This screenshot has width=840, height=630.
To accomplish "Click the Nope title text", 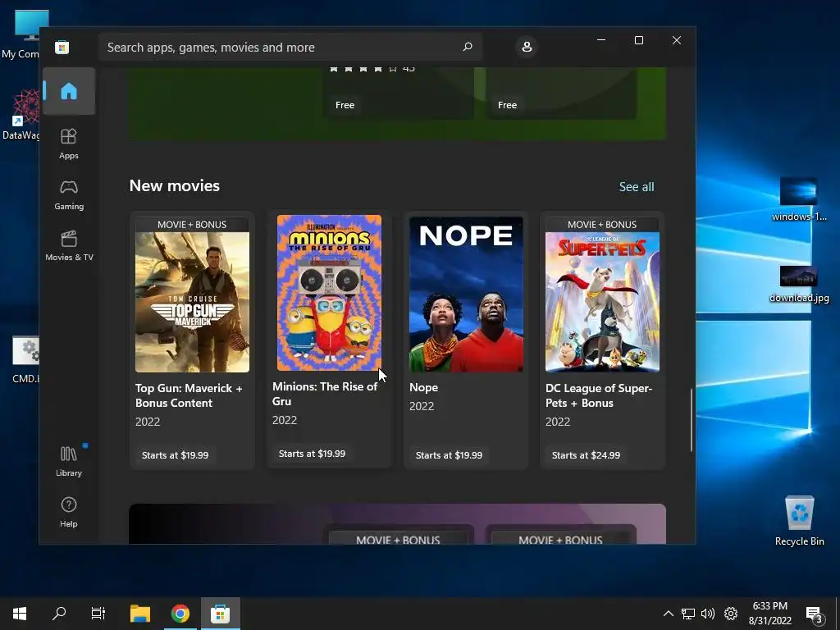I will click(x=424, y=387).
